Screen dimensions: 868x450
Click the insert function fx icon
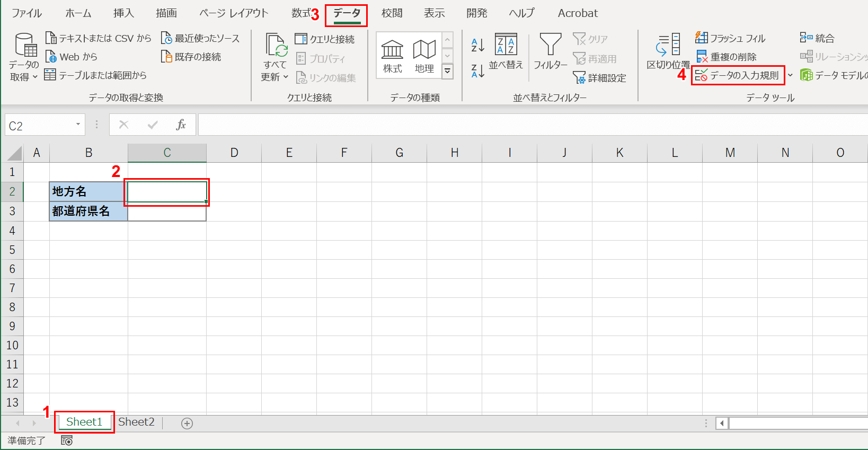point(181,125)
